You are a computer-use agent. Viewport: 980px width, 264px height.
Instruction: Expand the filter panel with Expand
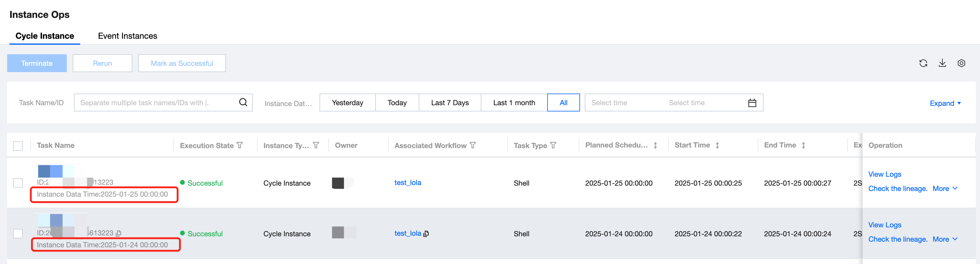click(945, 103)
